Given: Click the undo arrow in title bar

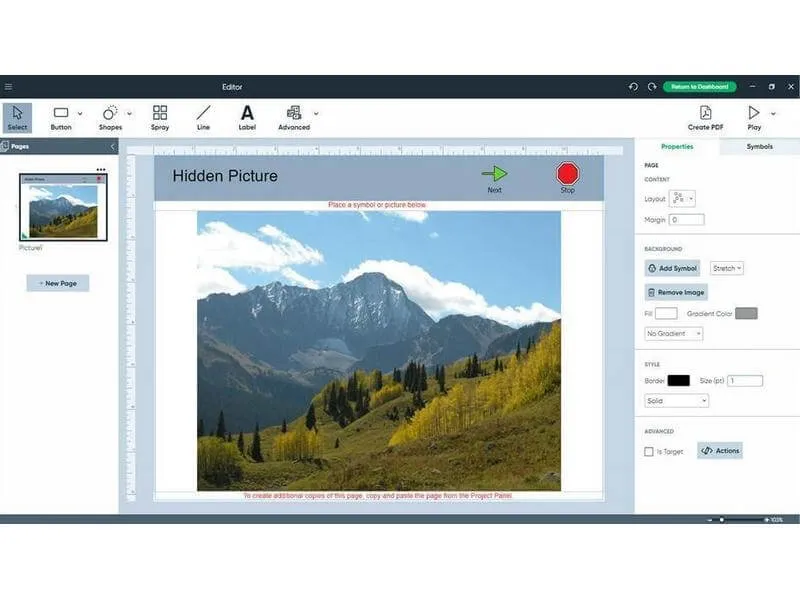Looking at the screenshot, I should [633, 87].
